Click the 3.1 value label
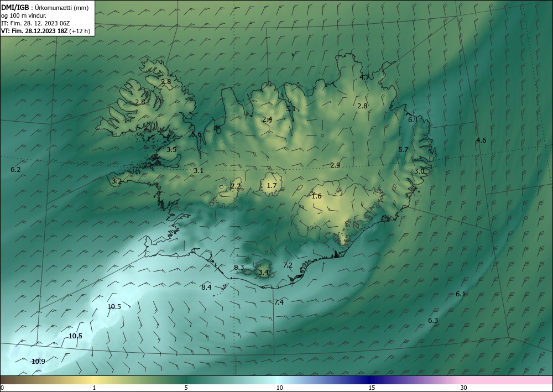This screenshot has width=553, height=392. pyautogui.click(x=199, y=171)
